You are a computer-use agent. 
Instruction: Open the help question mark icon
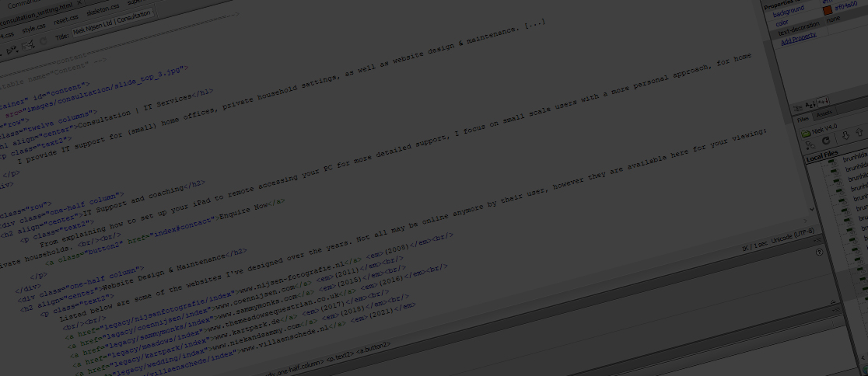[x=819, y=252]
